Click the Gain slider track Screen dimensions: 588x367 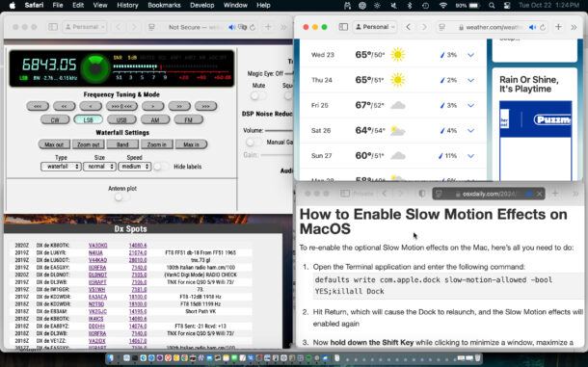pyautogui.click(x=277, y=155)
